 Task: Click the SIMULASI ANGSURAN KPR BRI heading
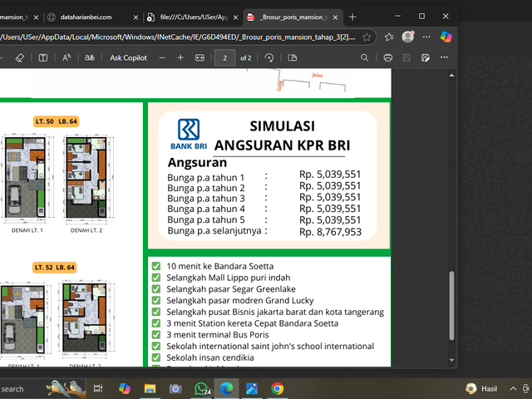[x=283, y=135]
